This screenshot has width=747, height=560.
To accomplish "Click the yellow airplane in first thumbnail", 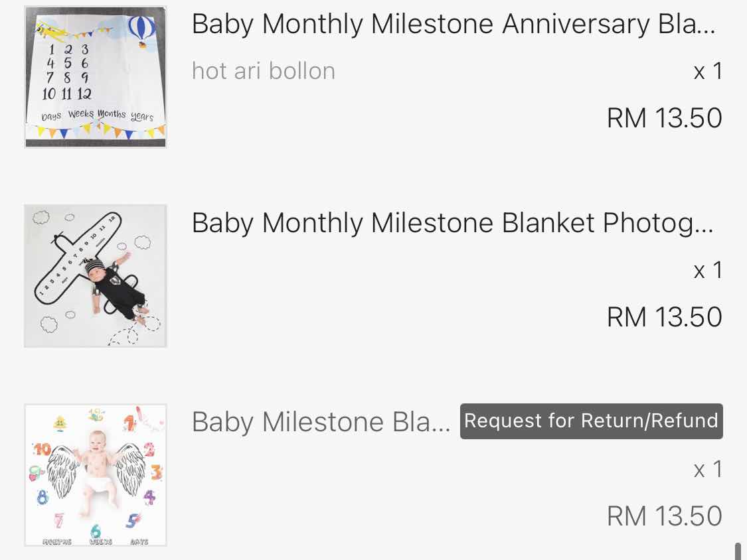I will point(51,31).
